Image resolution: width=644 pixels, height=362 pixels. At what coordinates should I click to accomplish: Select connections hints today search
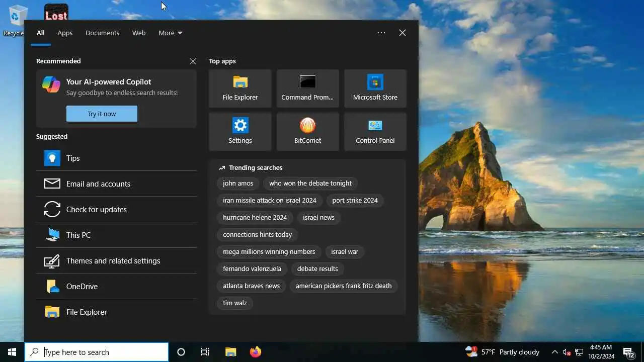[x=258, y=234]
